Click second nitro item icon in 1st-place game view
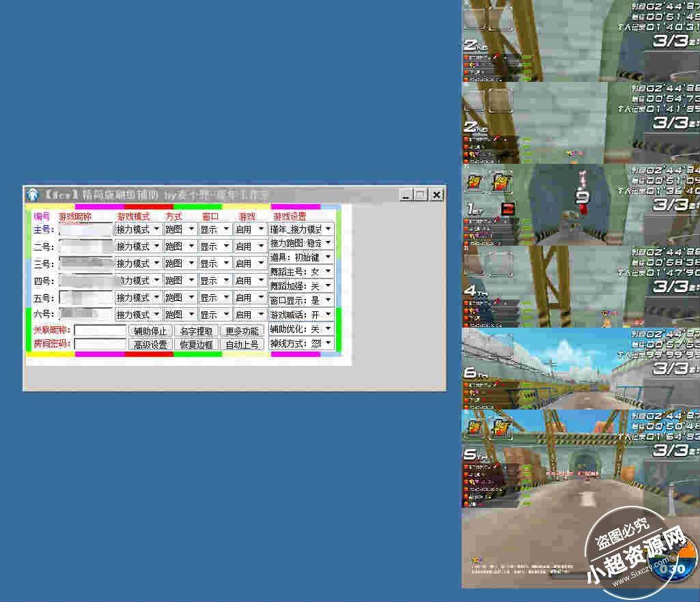 click(501, 183)
